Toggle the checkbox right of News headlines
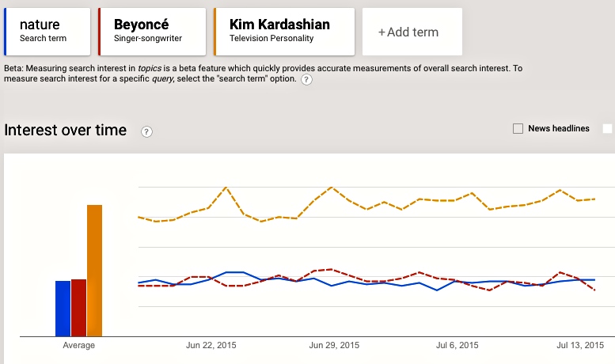This screenshot has width=615, height=364. pos(608,128)
